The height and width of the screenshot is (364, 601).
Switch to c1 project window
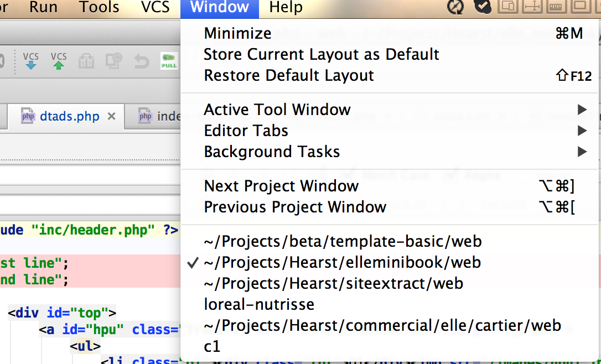tap(390, 347)
